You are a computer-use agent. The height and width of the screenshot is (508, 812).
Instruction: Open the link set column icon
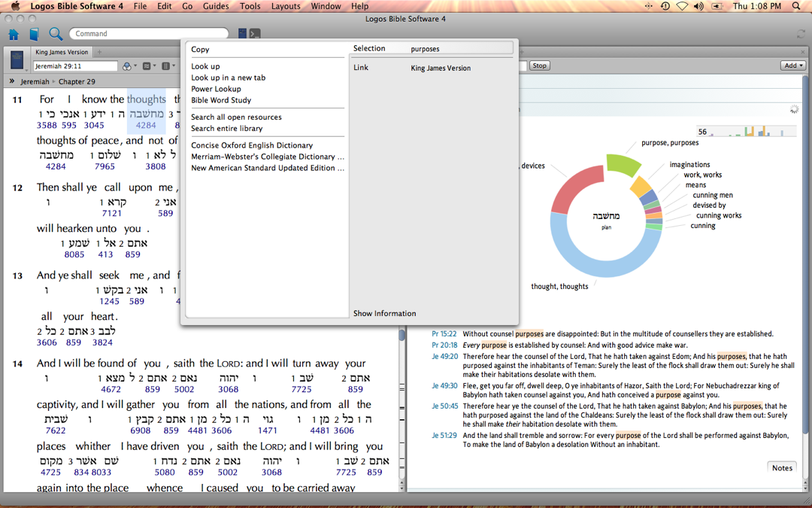coord(165,66)
